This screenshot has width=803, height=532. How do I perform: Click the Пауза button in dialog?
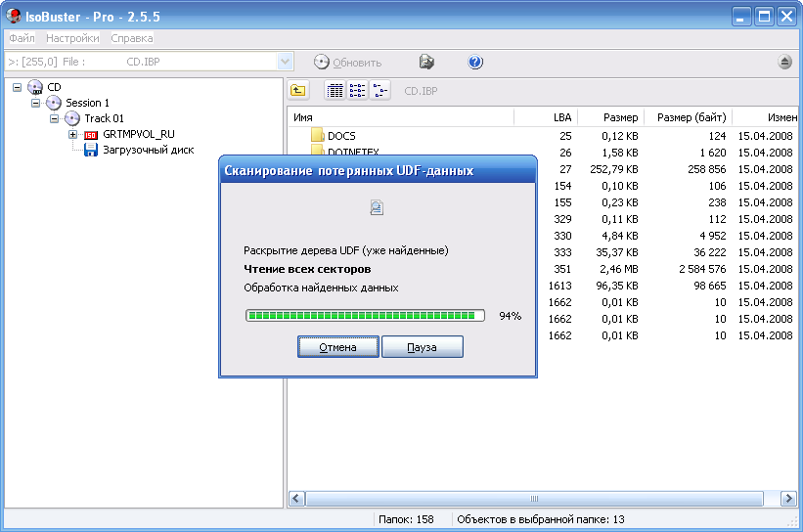click(x=422, y=347)
